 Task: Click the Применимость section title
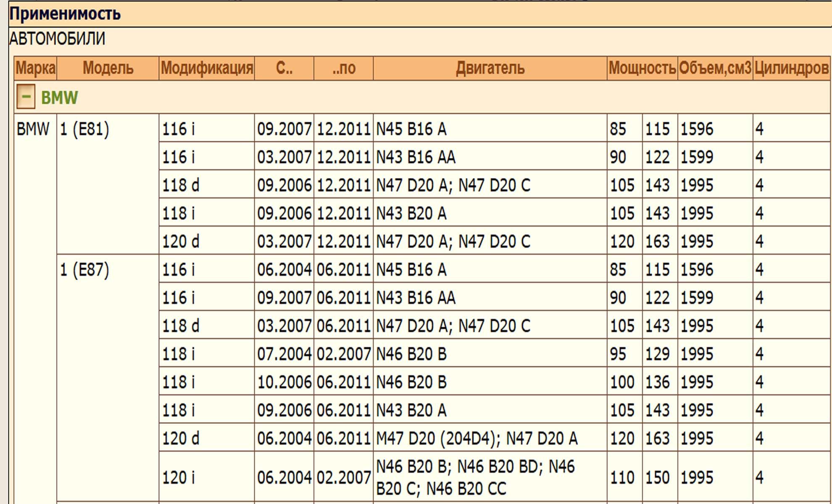(x=65, y=14)
